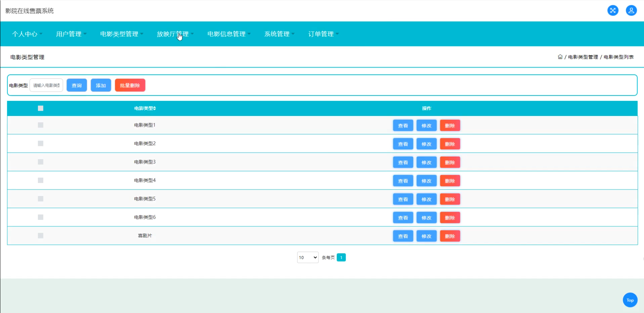Open the rows-per-page dropdown showing 10
The width and height of the screenshot is (644, 313).
pos(308,257)
